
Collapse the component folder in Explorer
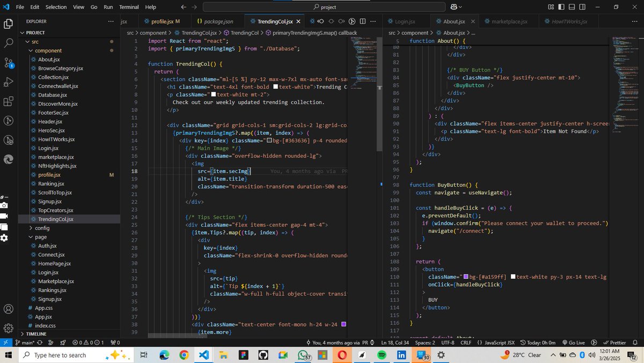click(x=48, y=50)
